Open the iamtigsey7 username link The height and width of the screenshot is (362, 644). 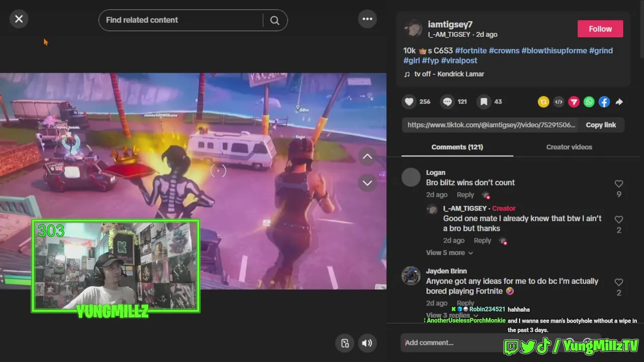450,24
